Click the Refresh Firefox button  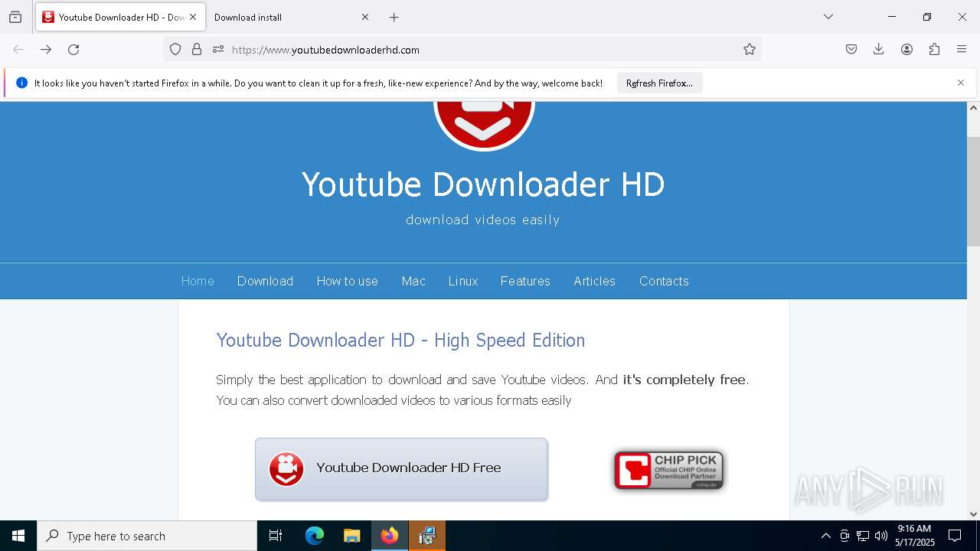coord(659,83)
